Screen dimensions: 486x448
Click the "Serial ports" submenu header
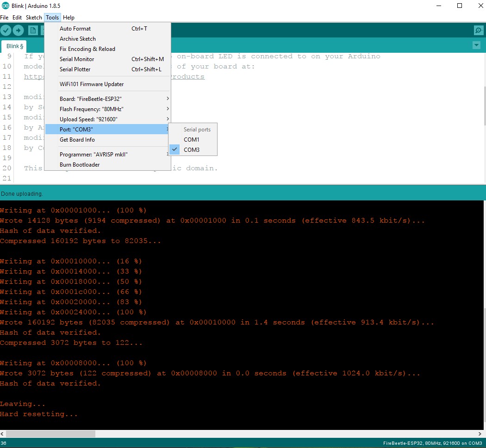click(x=197, y=130)
